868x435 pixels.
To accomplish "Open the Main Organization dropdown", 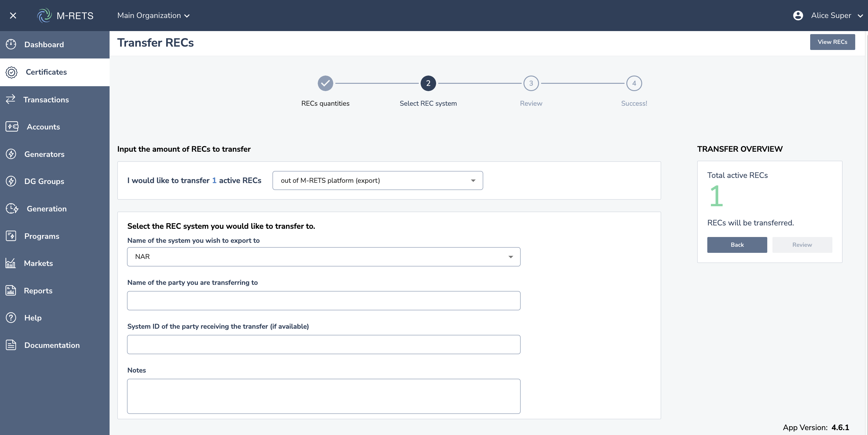I will [x=153, y=16].
